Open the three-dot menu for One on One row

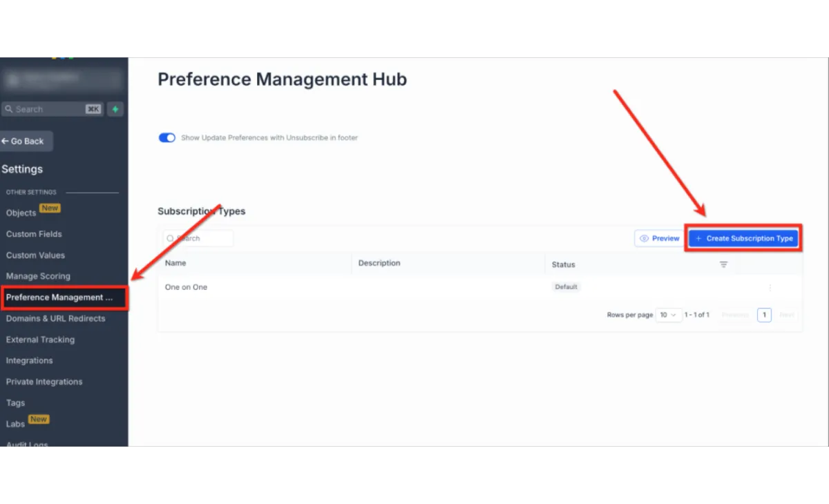(770, 287)
